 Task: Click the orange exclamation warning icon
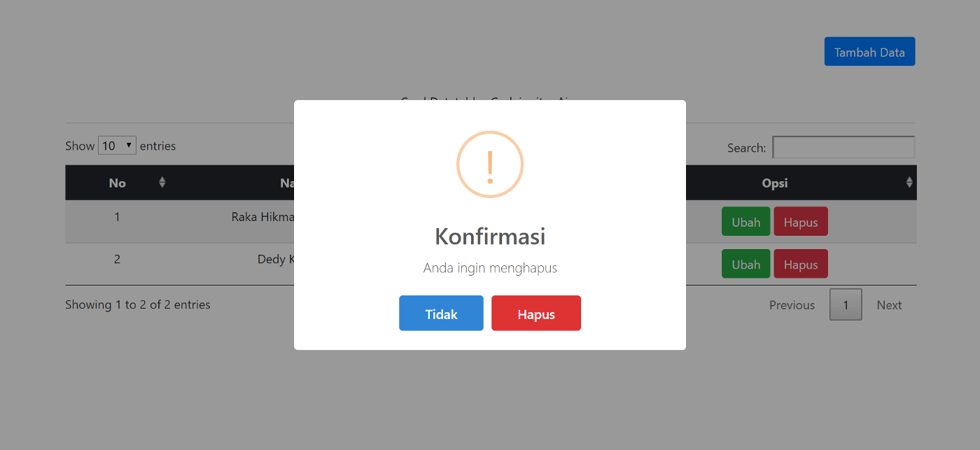[490, 164]
